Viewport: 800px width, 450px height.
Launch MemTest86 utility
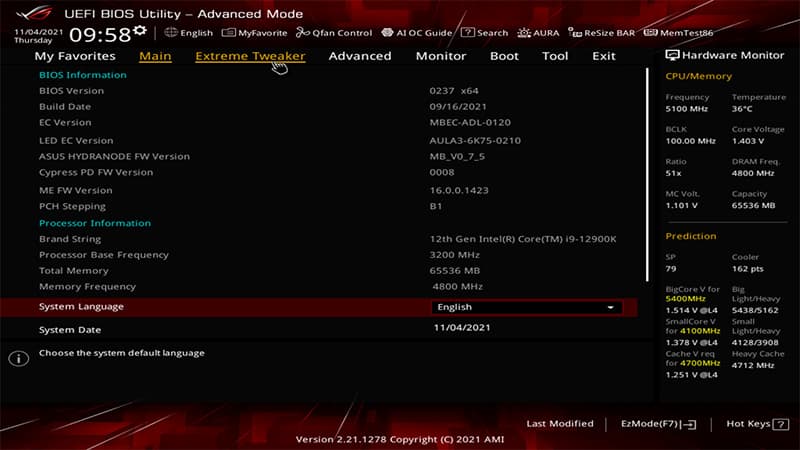pyautogui.click(x=678, y=33)
